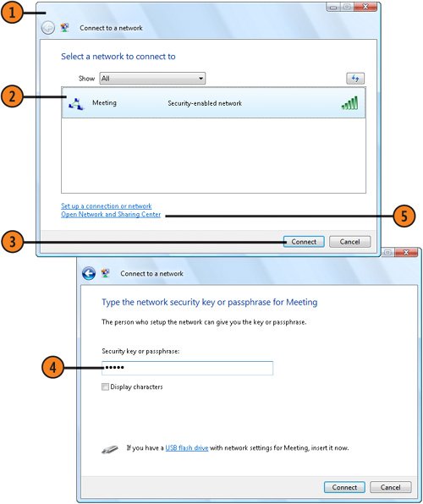
Task: Close the security key passphrase dialog window
Action: (x=406, y=252)
